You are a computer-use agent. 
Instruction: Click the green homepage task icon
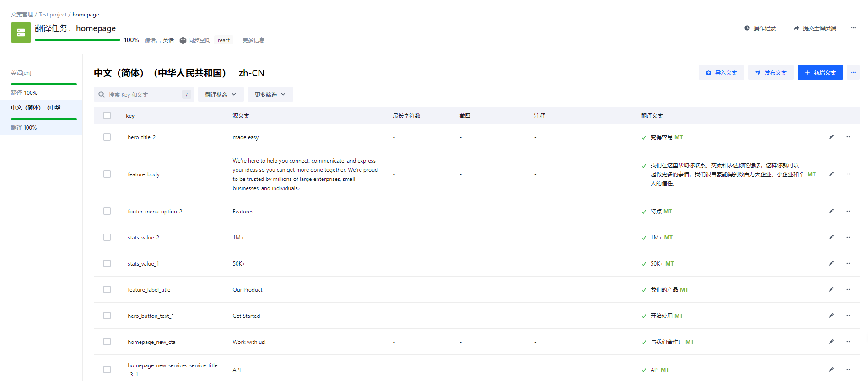(x=21, y=33)
